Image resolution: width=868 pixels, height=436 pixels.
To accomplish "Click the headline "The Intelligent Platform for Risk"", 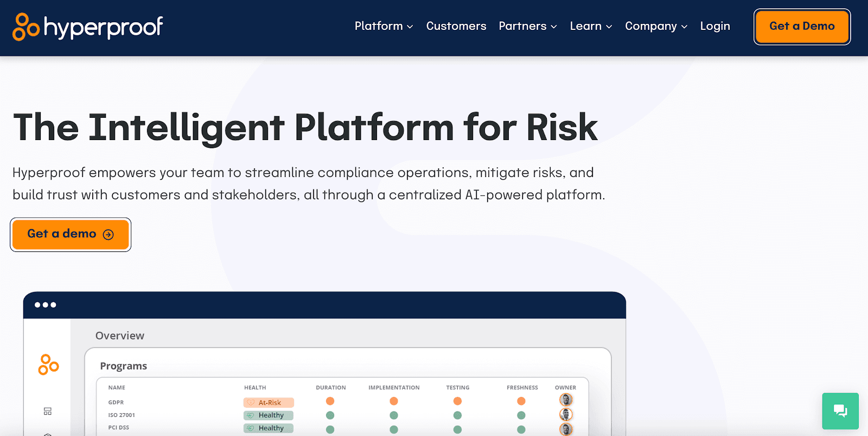I will [305, 128].
